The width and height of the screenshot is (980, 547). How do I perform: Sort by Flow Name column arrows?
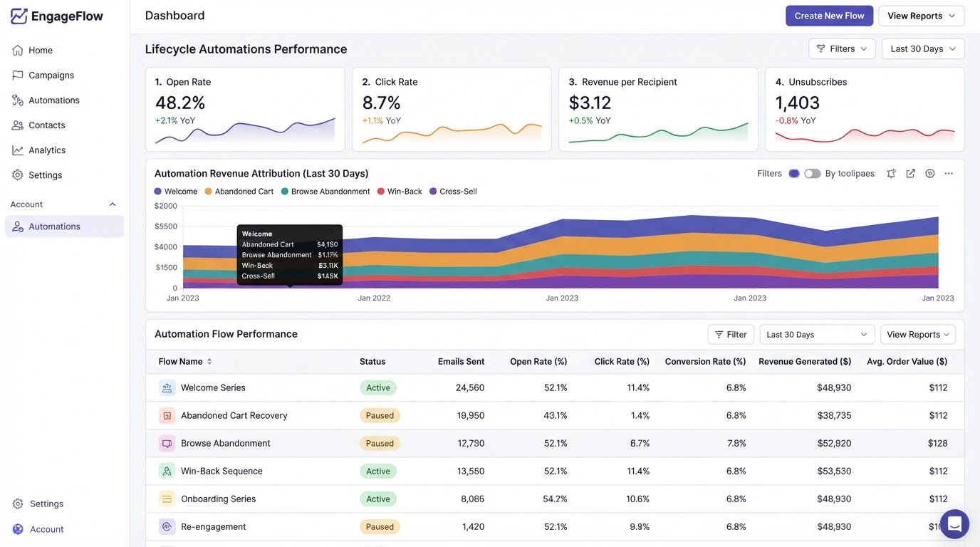[x=209, y=362]
